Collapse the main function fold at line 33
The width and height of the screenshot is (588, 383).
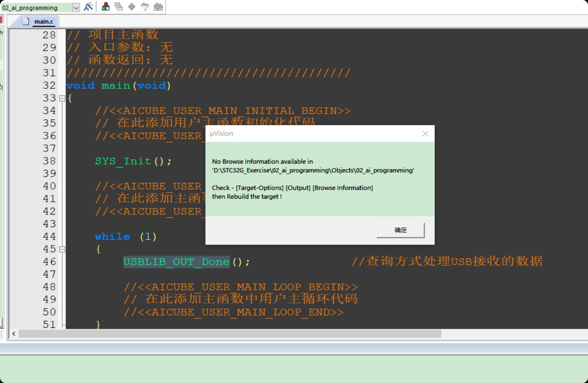[62, 98]
